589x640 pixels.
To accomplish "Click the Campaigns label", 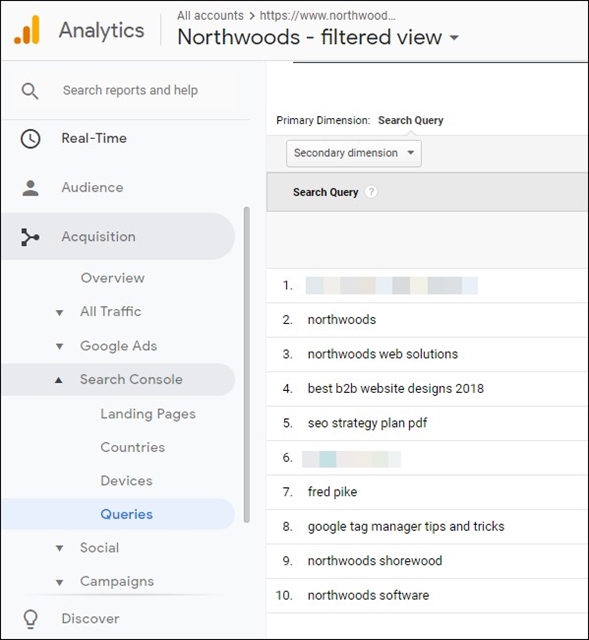I will click(117, 582).
